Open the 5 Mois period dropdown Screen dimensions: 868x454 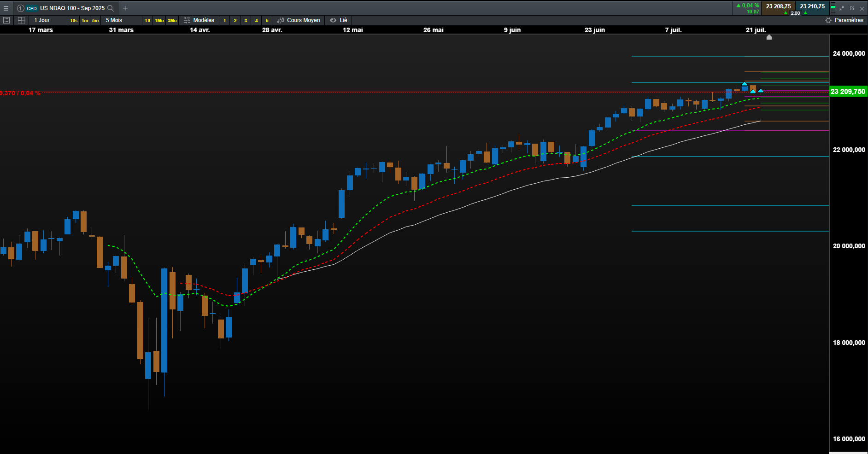pos(122,20)
